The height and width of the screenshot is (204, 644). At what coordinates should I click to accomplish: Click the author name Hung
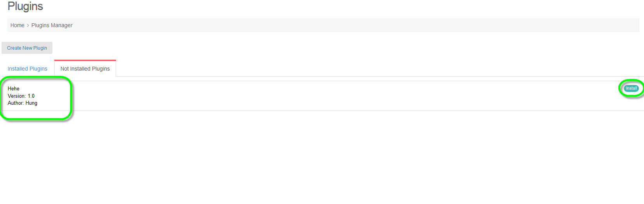(31, 103)
